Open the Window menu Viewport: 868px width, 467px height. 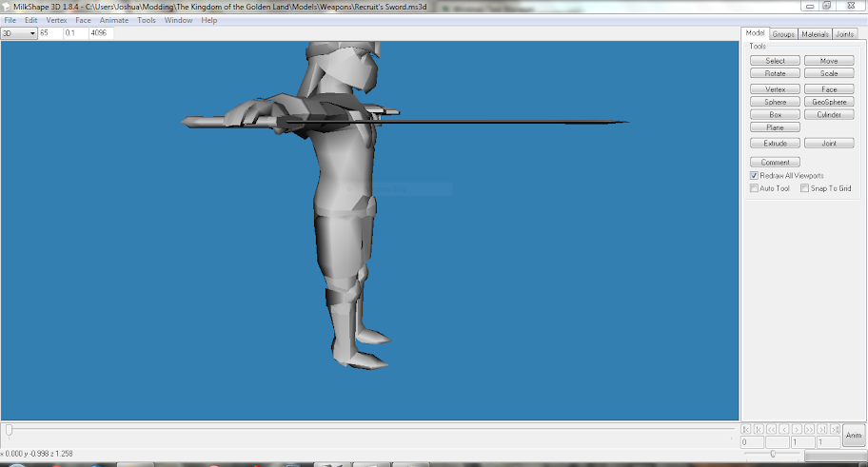click(178, 21)
